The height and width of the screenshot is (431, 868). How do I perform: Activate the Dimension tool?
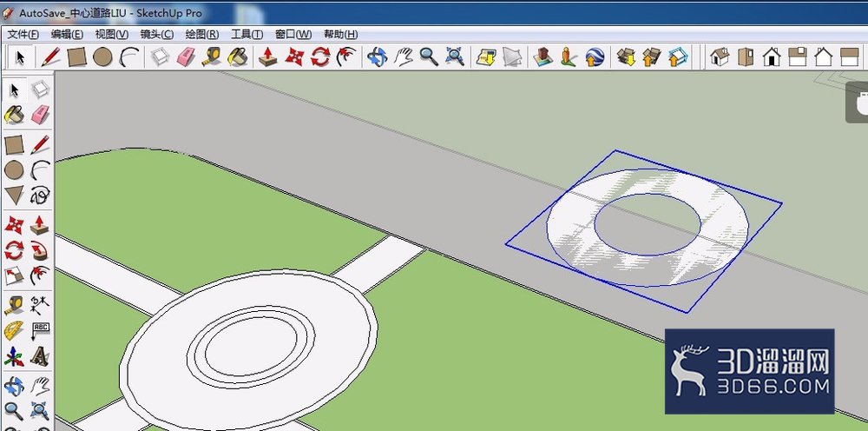(40, 305)
